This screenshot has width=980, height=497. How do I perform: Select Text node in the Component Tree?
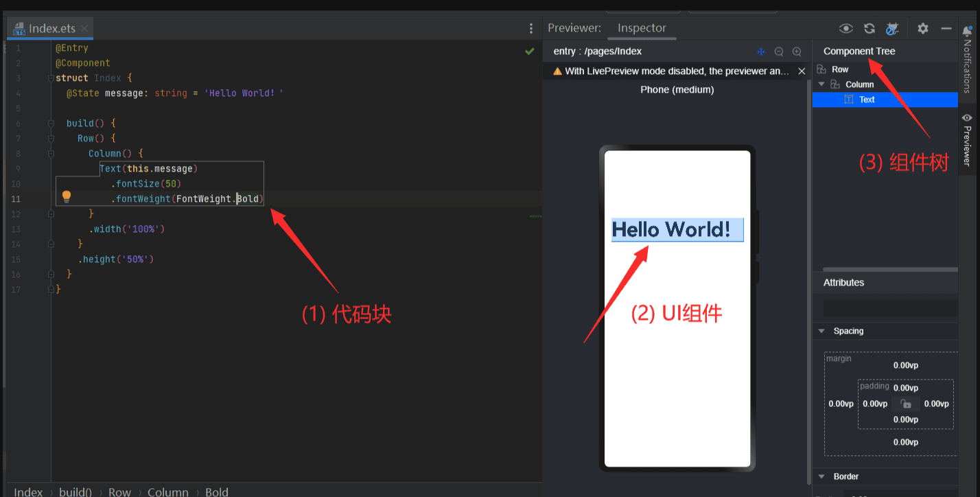coord(885,100)
